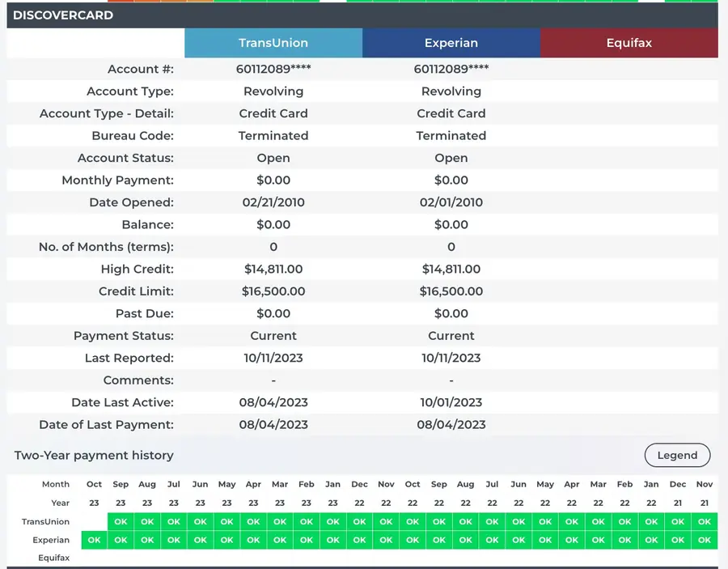
Task: Click Experian Credit Limit $16,500.00
Action: pos(451,291)
